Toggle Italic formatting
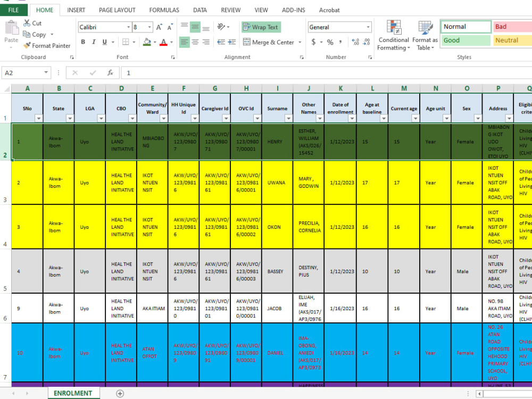532x399 pixels. [x=94, y=42]
